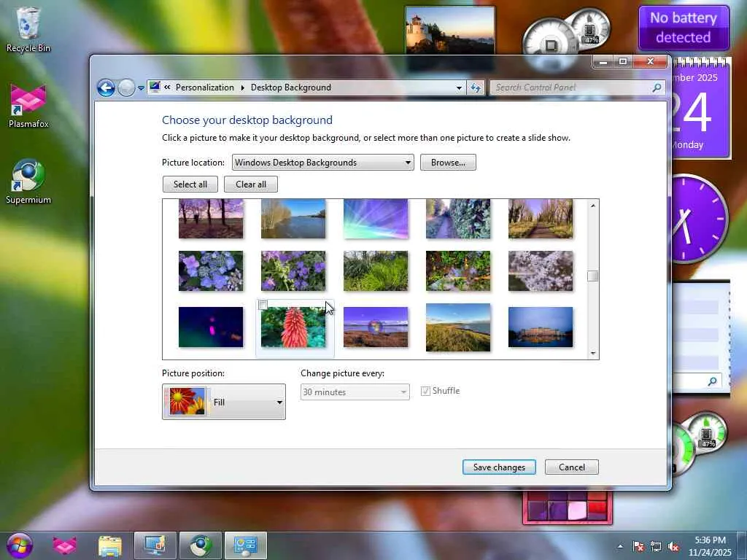The image size is (747, 560).
Task: Open the Supermium desktop shortcut
Action: pyautogui.click(x=28, y=182)
